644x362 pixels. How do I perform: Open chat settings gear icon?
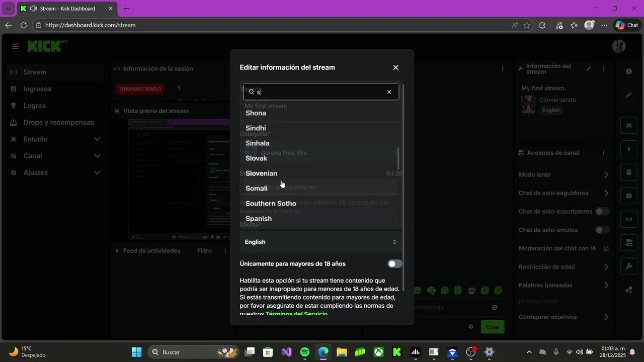click(471, 327)
